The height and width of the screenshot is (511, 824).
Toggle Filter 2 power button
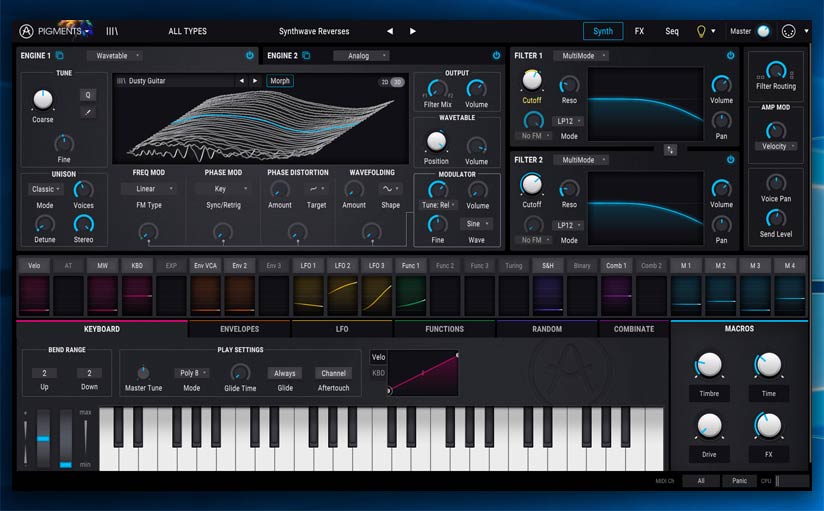point(730,159)
